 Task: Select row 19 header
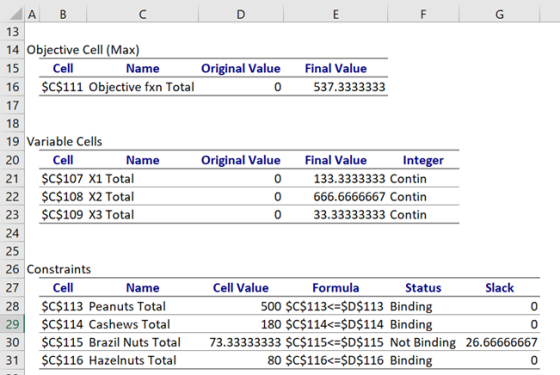click(x=12, y=142)
